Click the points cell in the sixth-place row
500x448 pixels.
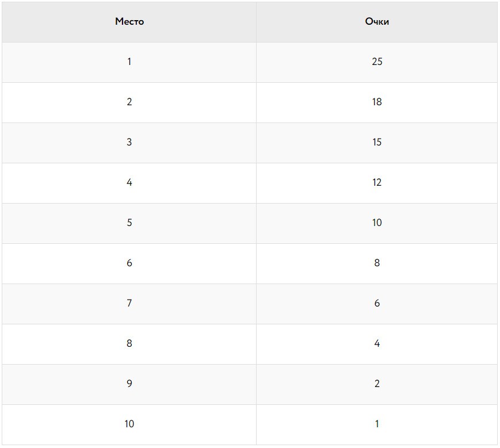(377, 263)
